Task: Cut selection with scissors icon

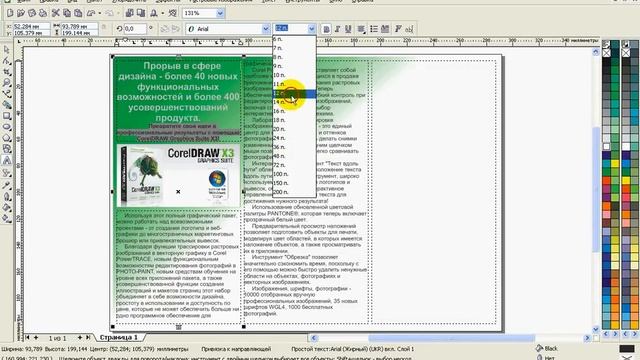Action: click(56, 13)
